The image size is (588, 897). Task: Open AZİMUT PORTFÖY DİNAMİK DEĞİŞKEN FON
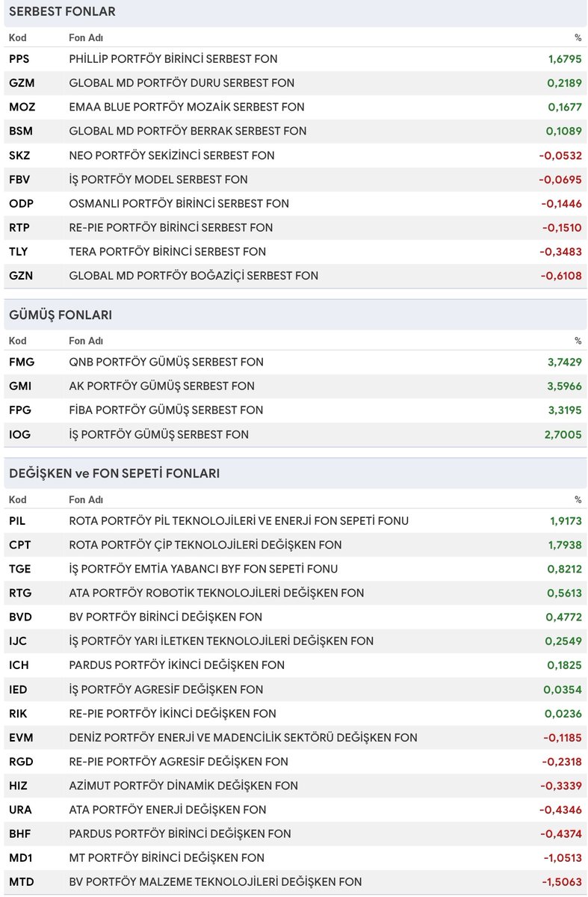pos(183,786)
